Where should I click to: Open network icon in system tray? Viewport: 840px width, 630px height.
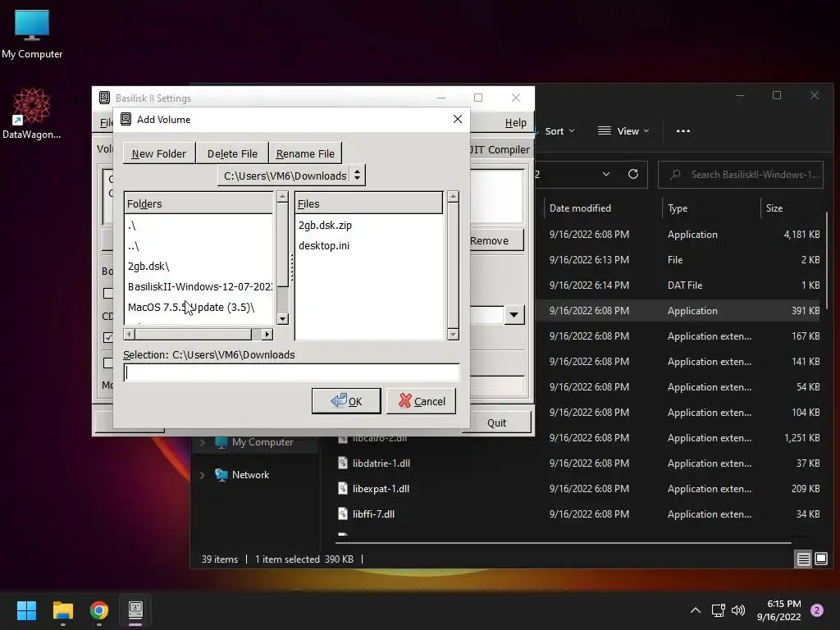(x=718, y=610)
